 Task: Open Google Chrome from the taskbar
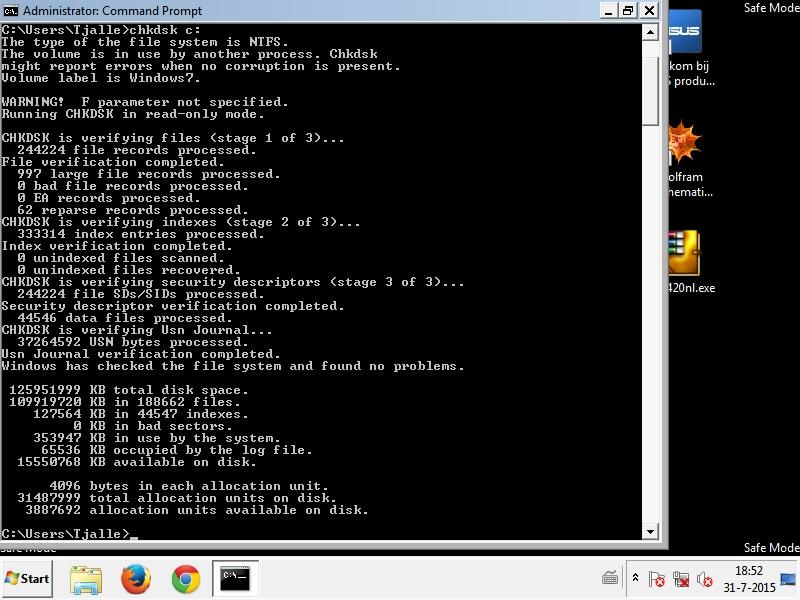(x=186, y=578)
